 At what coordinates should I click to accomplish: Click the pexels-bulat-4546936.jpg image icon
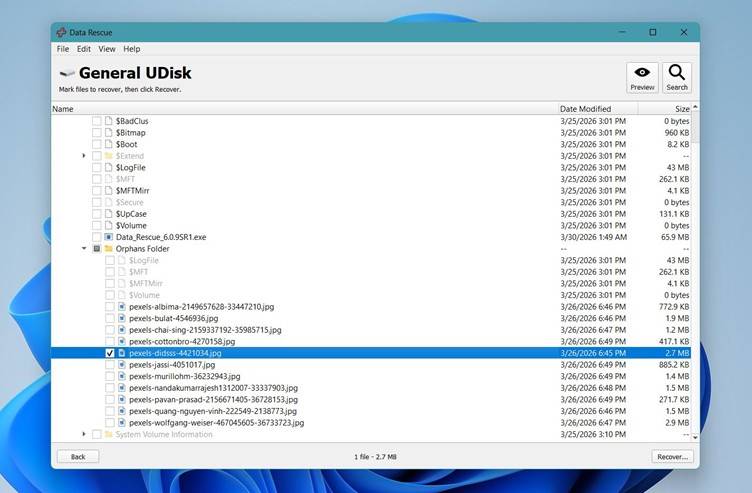click(x=122, y=318)
